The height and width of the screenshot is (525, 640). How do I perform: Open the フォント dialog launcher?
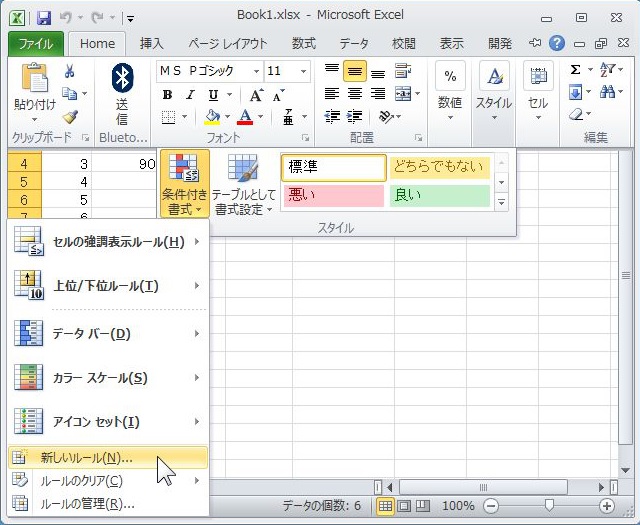(305, 138)
